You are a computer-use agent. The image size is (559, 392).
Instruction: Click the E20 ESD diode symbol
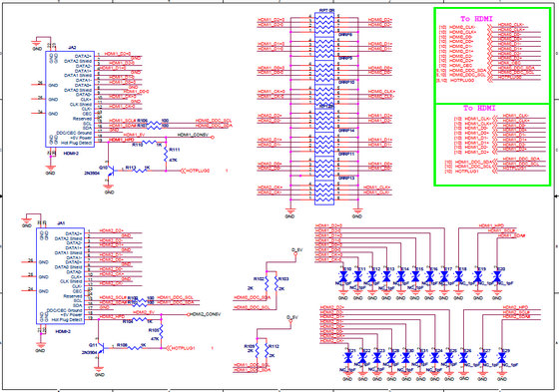click(497, 276)
